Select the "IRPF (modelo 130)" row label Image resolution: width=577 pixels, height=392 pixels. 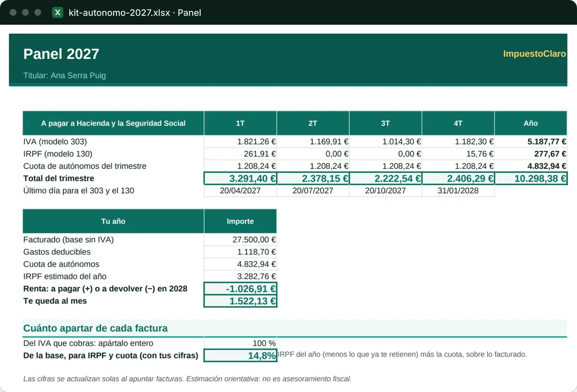click(x=57, y=154)
